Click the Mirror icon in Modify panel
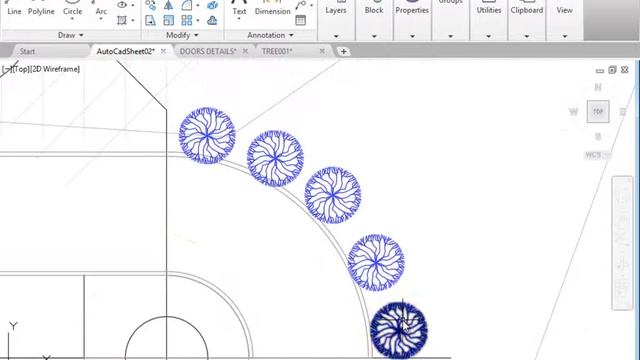This screenshot has width=640, height=360. (168, 5)
